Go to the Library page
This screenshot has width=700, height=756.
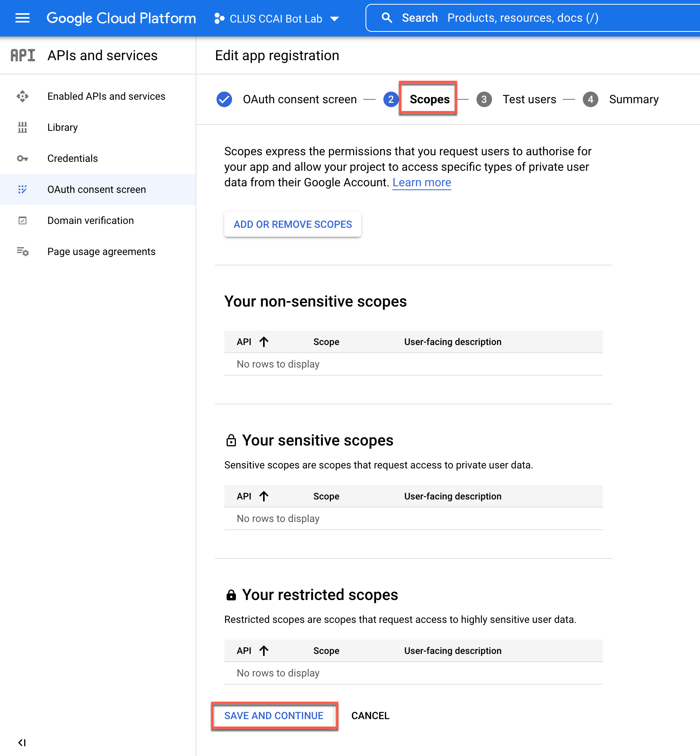tap(62, 127)
